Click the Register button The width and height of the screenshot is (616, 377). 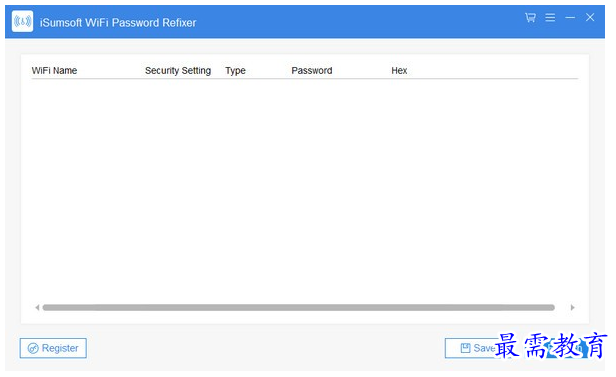53,348
